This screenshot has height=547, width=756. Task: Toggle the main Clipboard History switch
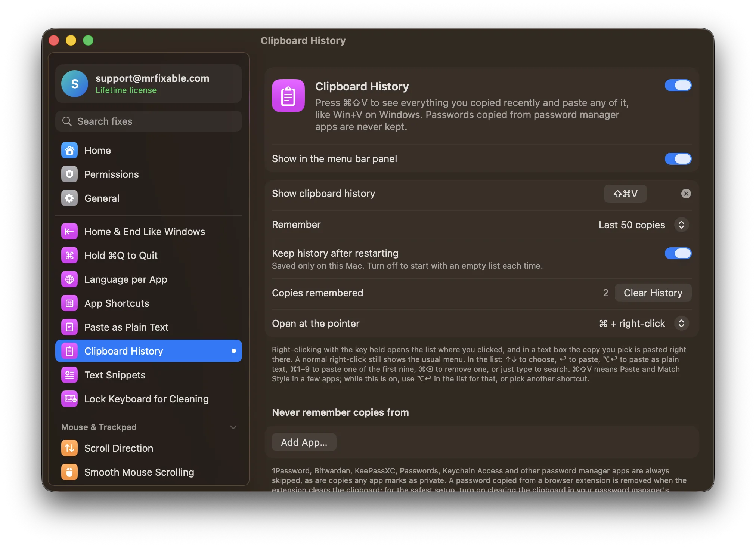678,85
